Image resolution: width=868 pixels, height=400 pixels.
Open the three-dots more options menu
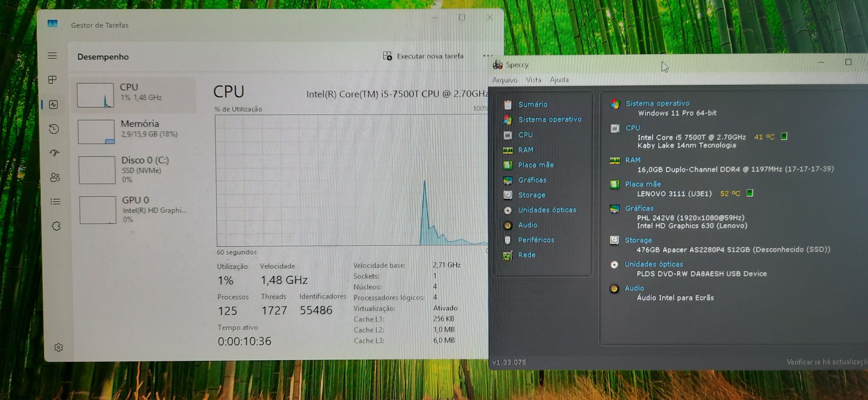coord(487,56)
